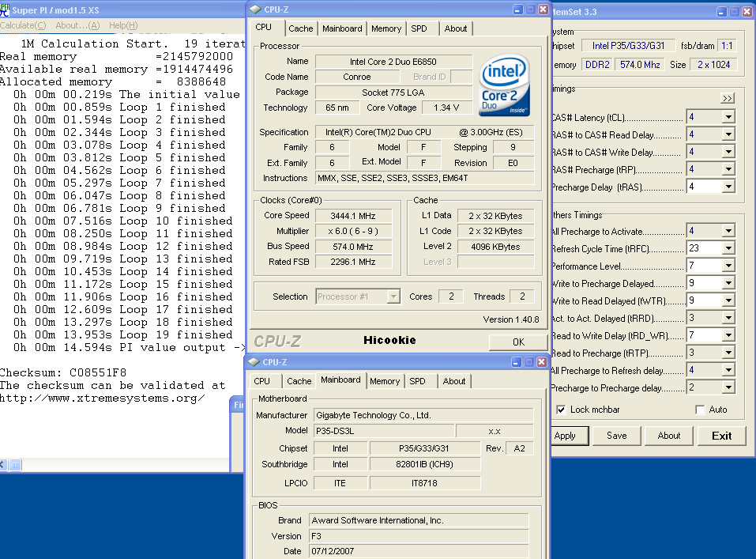Open the Calculate menu in Super PI
The width and height of the screenshot is (756, 559).
point(23,25)
